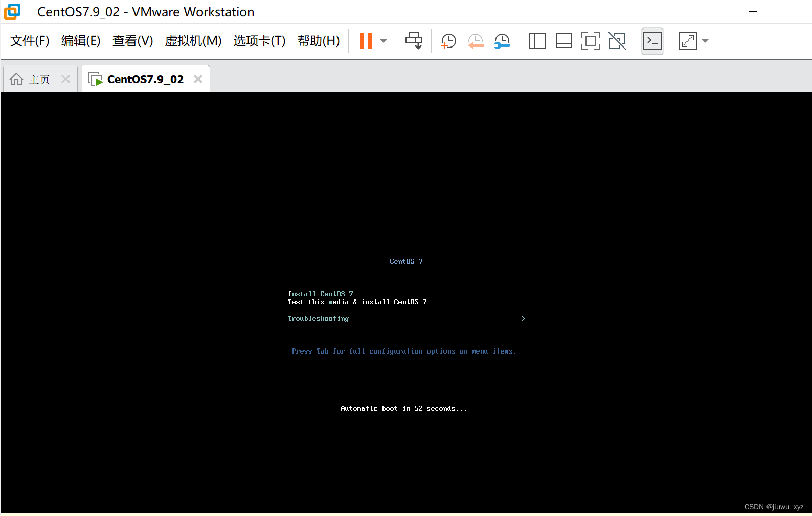Close the CentOS7.9_02 tab
This screenshot has height=516, width=812.
[x=198, y=79]
